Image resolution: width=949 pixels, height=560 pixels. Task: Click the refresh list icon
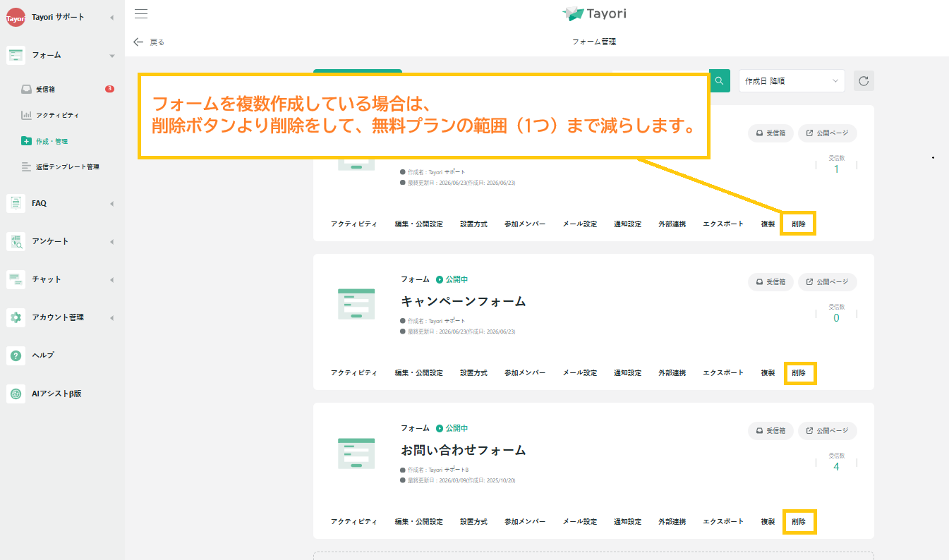pyautogui.click(x=864, y=81)
